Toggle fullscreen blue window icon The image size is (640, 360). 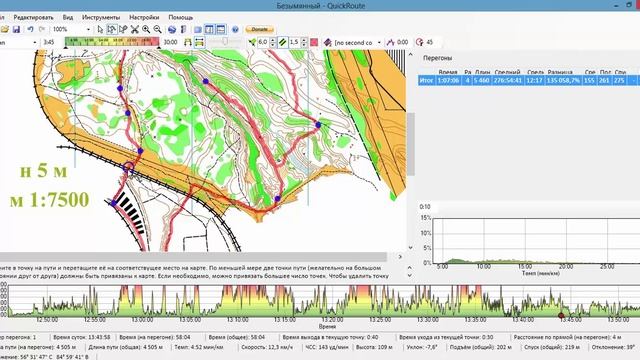click(x=198, y=29)
